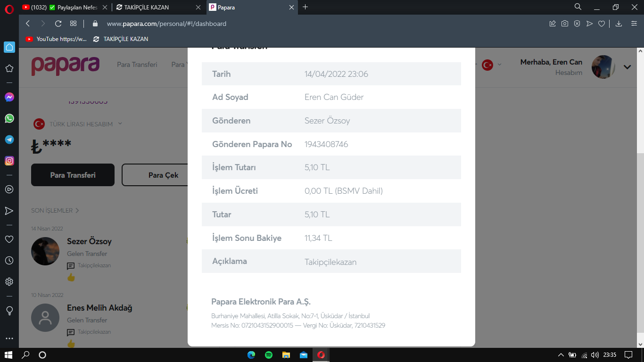Click the send-to-flow arrow in address bar
644x362 pixels.
(x=589, y=24)
